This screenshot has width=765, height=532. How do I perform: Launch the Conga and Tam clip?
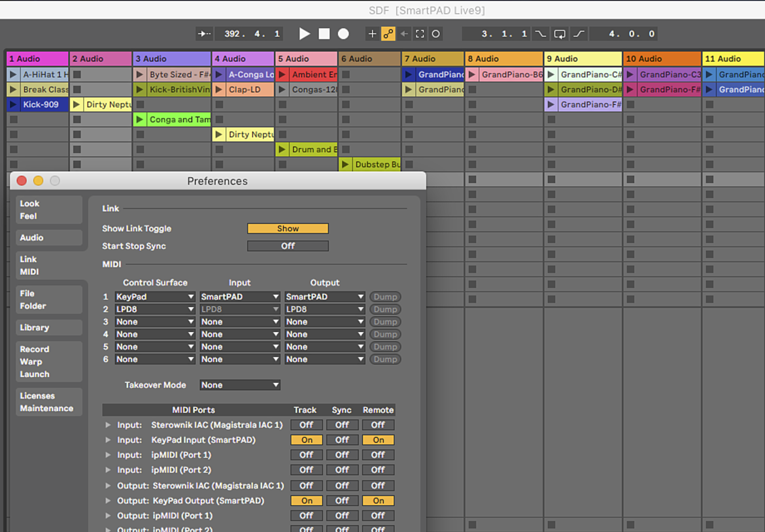pos(140,120)
